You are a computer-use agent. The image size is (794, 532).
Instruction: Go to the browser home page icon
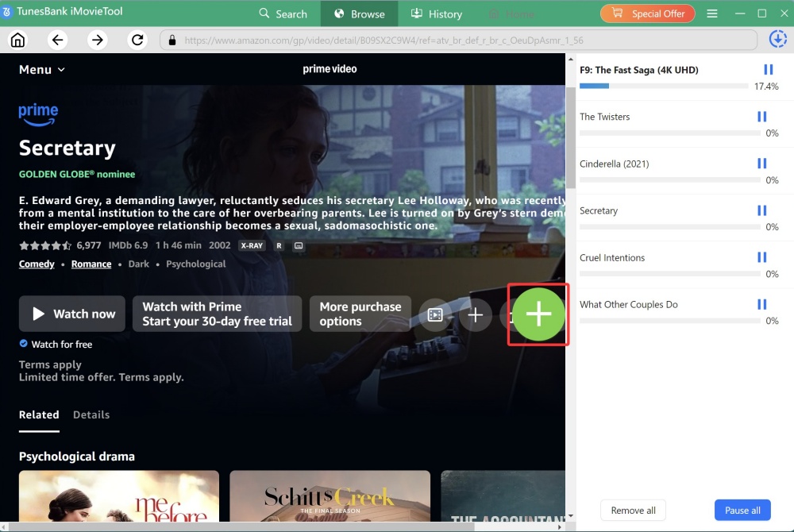(x=17, y=40)
